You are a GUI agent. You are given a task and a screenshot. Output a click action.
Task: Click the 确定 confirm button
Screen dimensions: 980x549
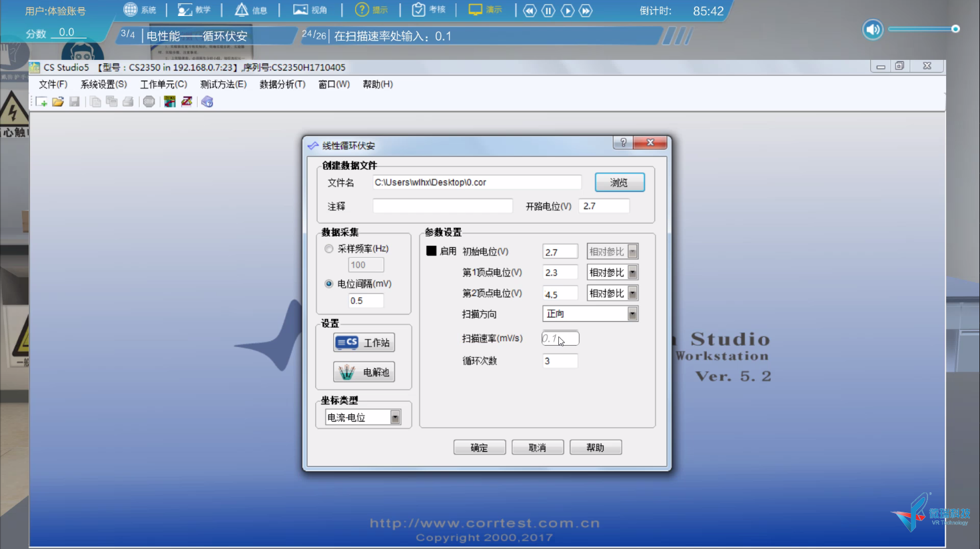coord(480,448)
